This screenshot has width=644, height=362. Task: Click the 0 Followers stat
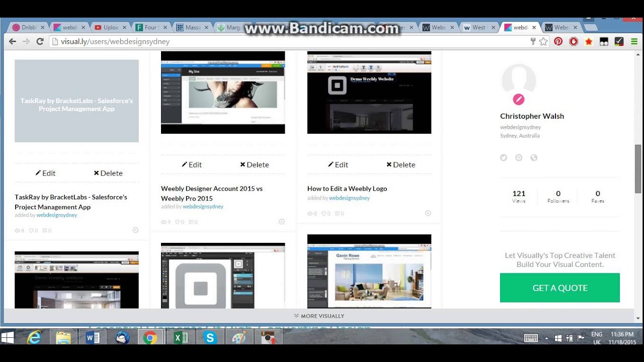558,197
